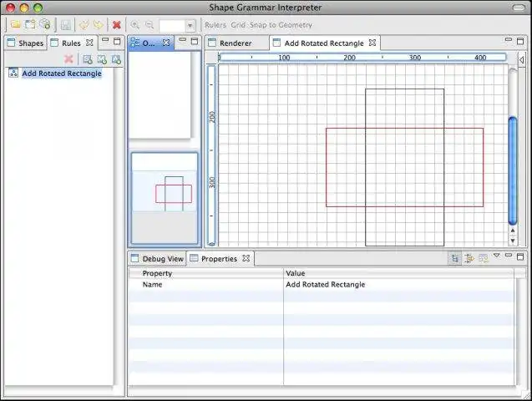Close the Add Rotated Rectangle editor tab
Image resolution: width=532 pixels, height=401 pixels.
[372, 43]
